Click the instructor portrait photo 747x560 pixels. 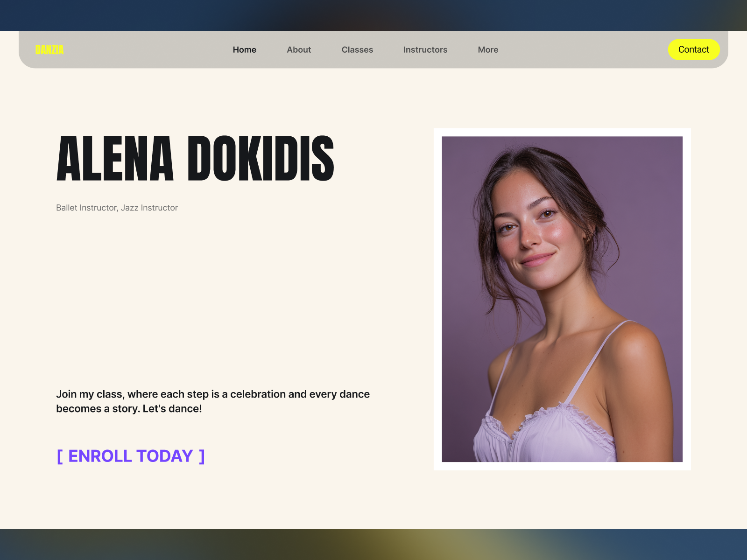(562, 299)
